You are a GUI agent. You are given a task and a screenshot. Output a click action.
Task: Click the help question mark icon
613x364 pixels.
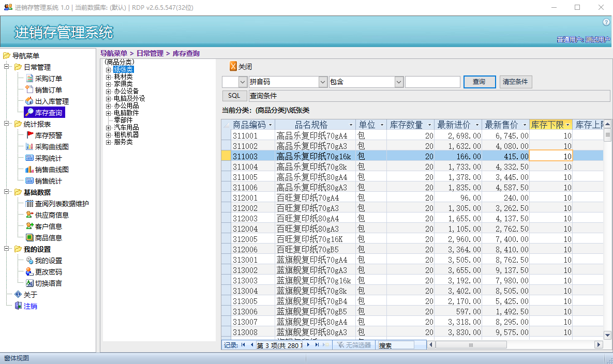[x=606, y=22]
